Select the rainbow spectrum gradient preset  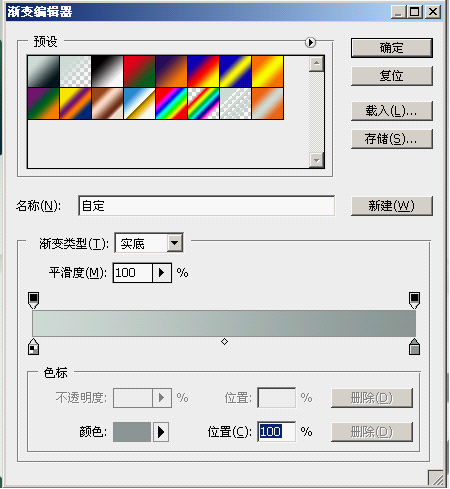[x=172, y=104]
